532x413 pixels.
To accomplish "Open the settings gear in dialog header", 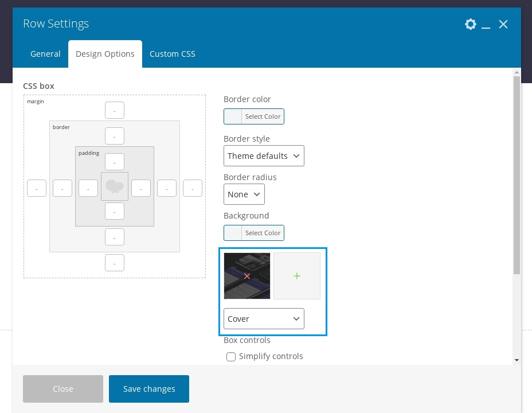I will click(x=470, y=24).
